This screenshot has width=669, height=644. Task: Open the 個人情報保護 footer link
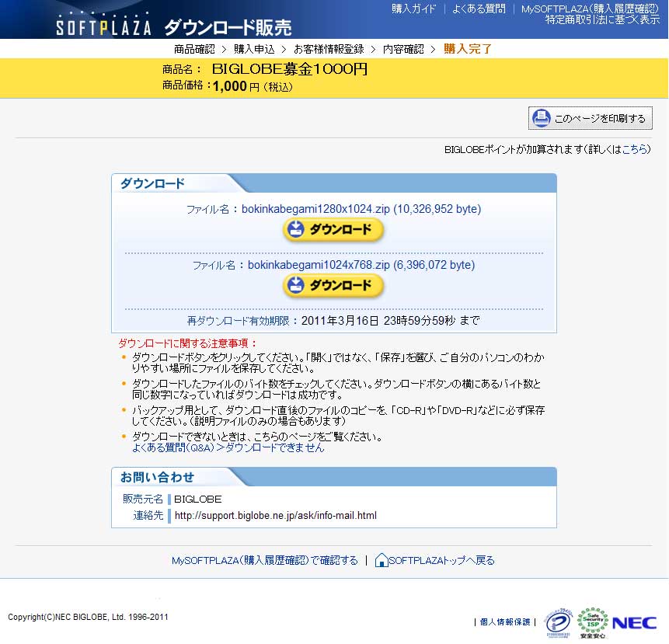pos(505,622)
